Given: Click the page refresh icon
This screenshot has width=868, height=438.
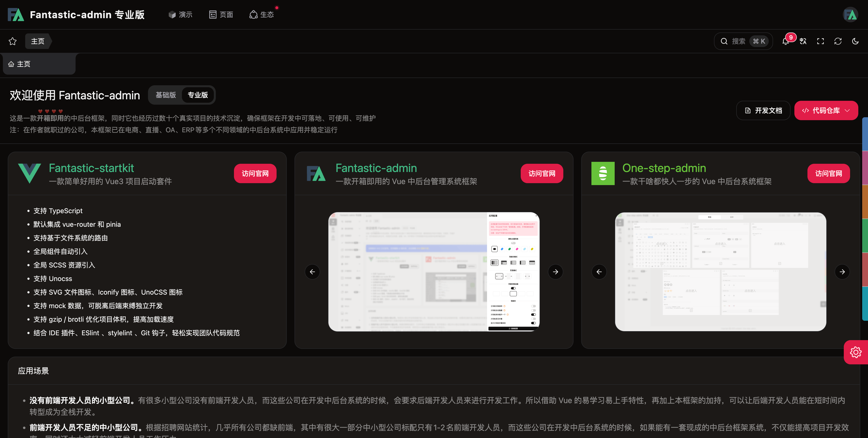Looking at the screenshot, I should [838, 41].
